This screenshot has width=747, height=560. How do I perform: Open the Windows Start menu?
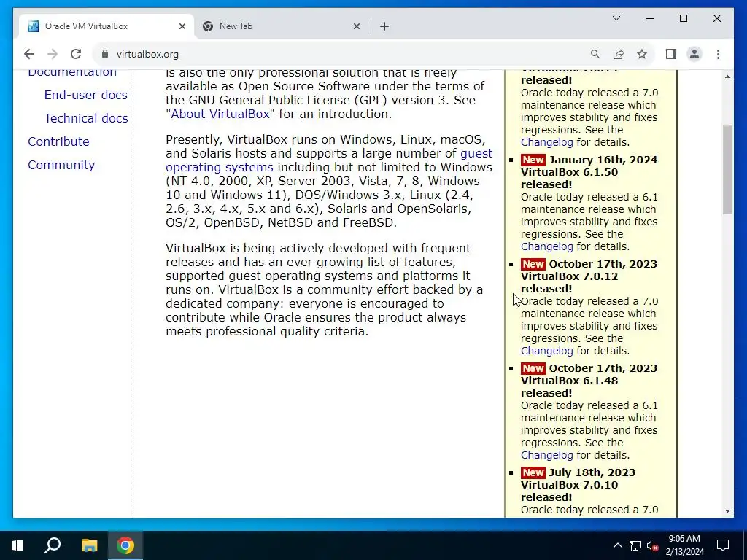18,545
